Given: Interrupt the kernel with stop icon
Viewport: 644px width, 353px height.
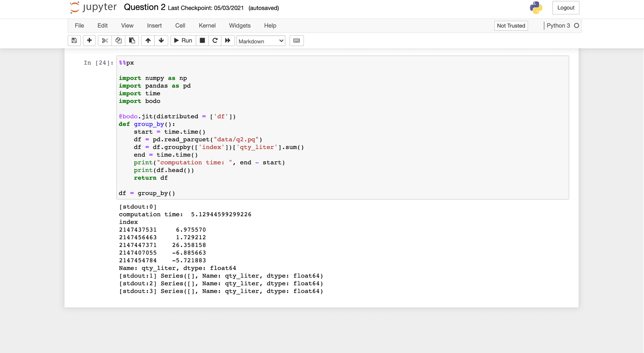Looking at the screenshot, I should click(202, 41).
